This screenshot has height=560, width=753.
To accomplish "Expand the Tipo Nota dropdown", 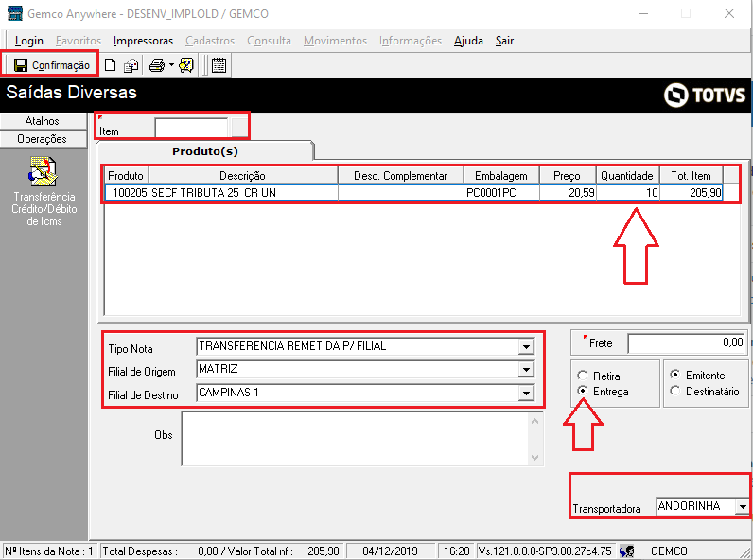I will click(x=526, y=346).
